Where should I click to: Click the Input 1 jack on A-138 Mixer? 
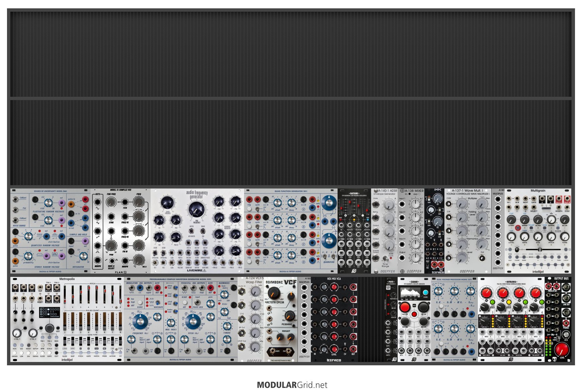coord(403,204)
